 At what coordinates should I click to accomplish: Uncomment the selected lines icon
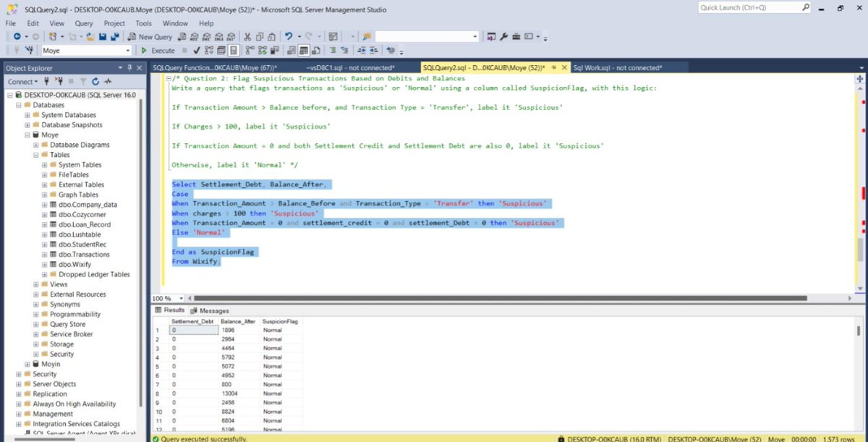344,51
